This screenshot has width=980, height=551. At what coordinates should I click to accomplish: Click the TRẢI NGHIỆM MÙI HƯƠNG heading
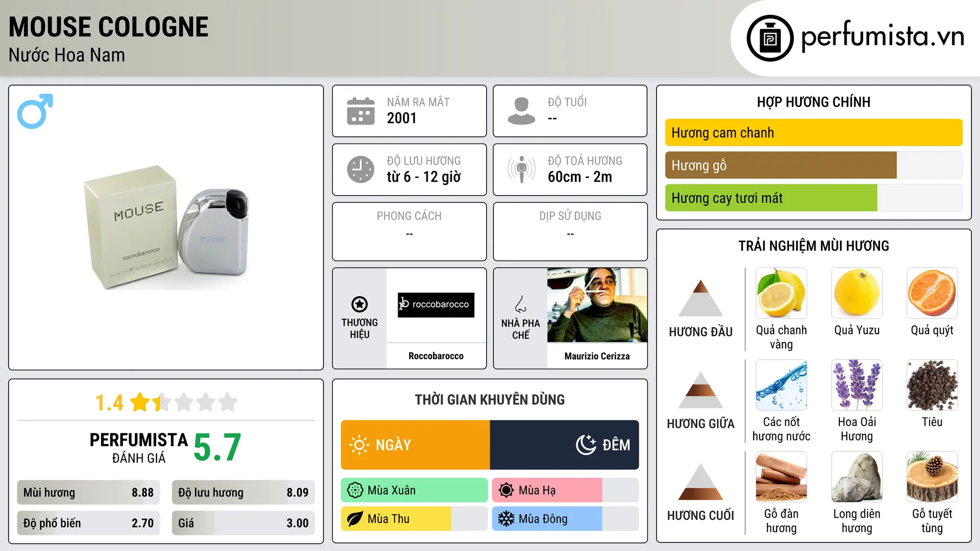[813, 246]
